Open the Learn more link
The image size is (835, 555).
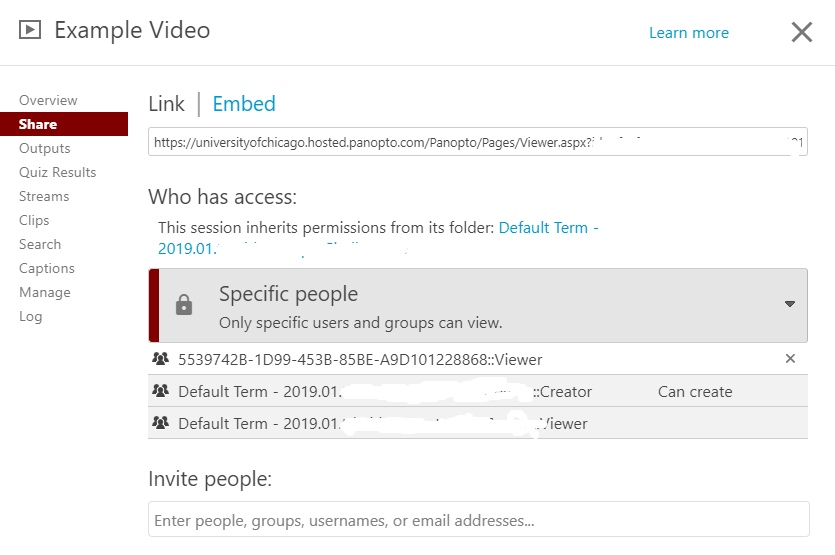(689, 33)
